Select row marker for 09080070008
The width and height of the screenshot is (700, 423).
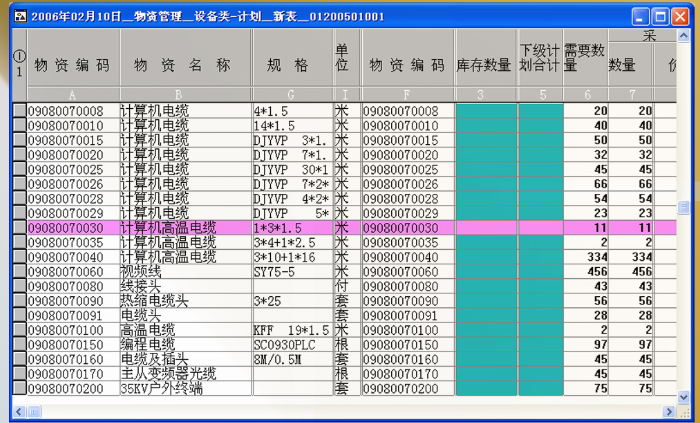click(18, 110)
